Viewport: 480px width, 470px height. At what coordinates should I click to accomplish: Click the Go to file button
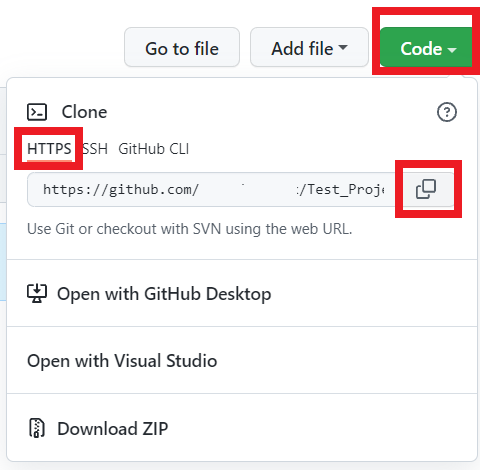[182, 47]
